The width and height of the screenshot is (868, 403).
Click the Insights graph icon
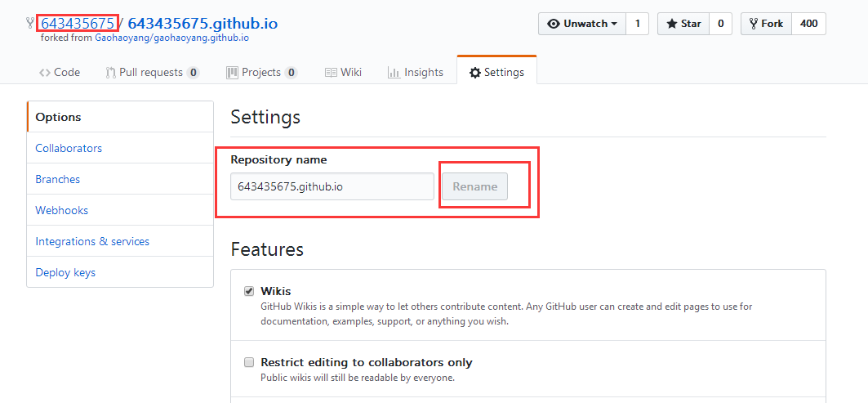[x=394, y=73]
